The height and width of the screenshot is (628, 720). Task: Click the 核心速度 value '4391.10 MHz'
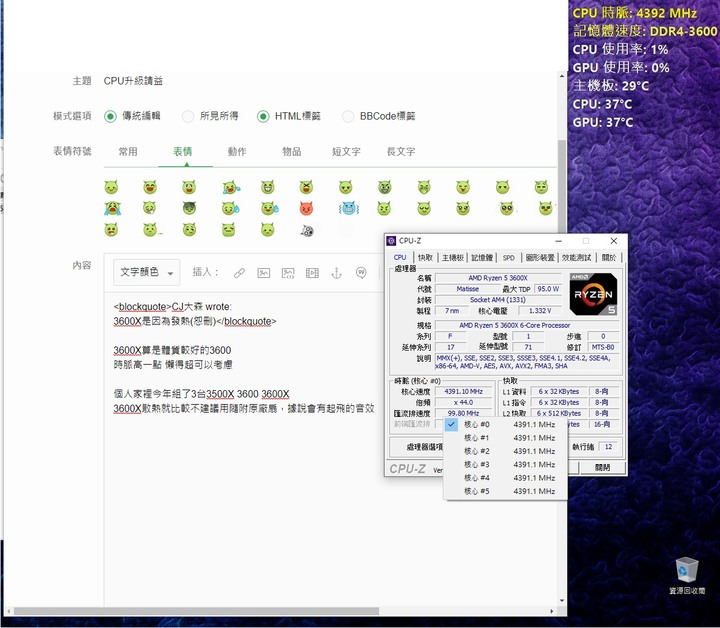(463, 392)
